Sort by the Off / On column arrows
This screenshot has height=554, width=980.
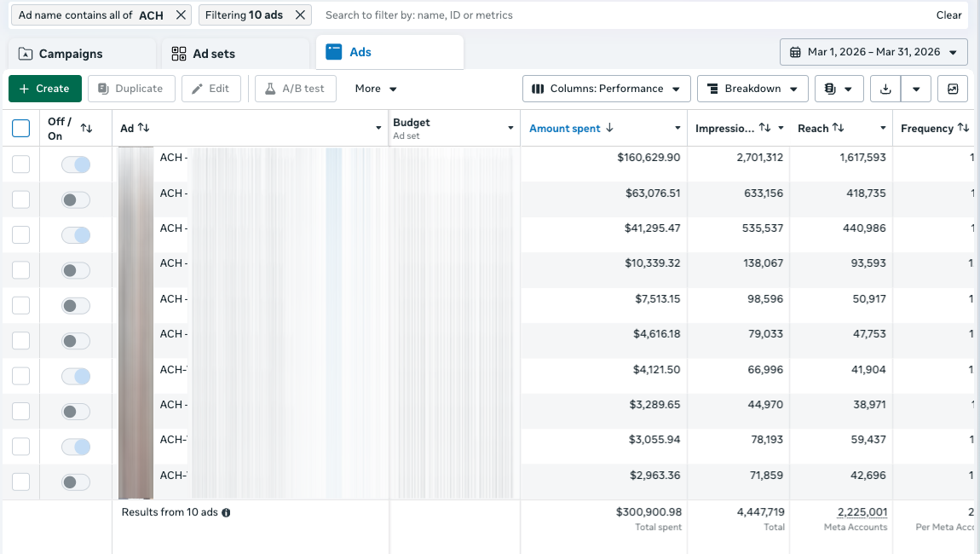86,128
